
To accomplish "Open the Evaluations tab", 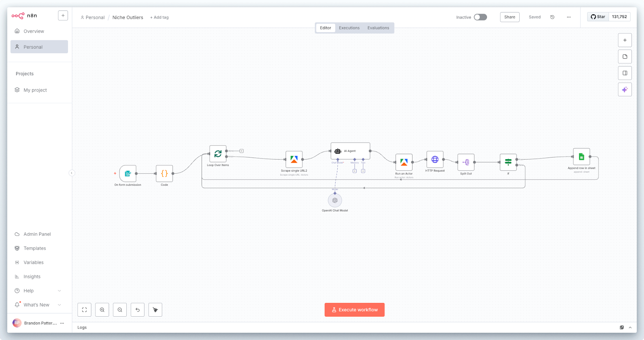I will (378, 28).
